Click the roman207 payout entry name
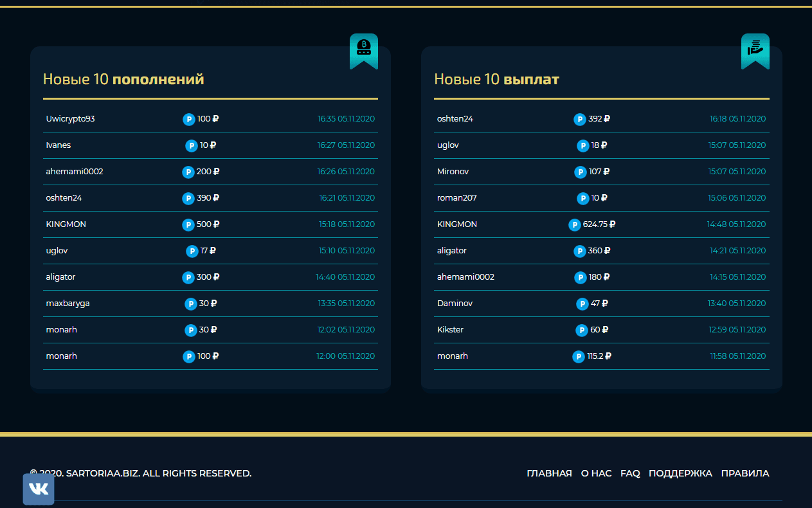The image size is (812, 508). pyautogui.click(x=457, y=198)
